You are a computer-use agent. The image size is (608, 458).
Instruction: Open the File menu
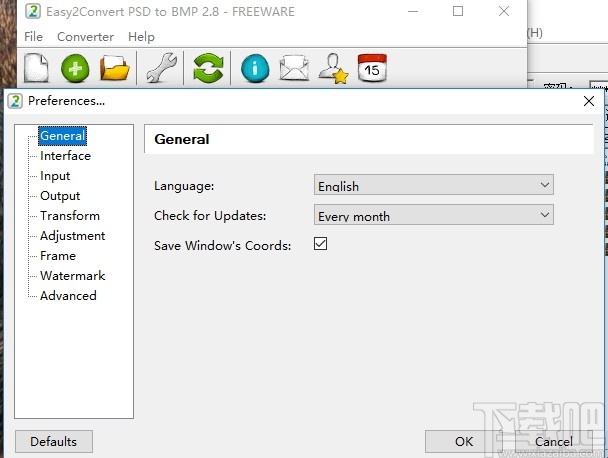coord(33,37)
